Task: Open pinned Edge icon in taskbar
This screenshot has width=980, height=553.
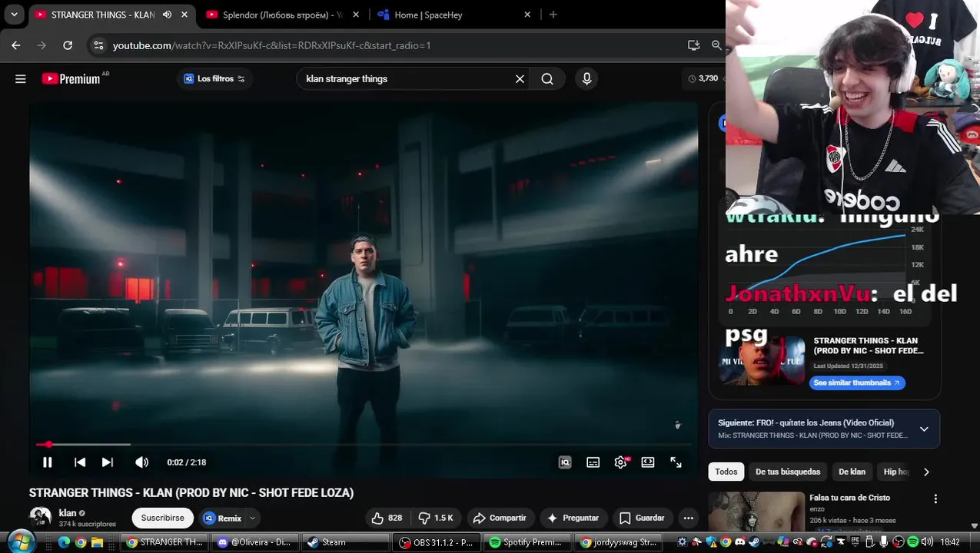Action: [64, 542]
